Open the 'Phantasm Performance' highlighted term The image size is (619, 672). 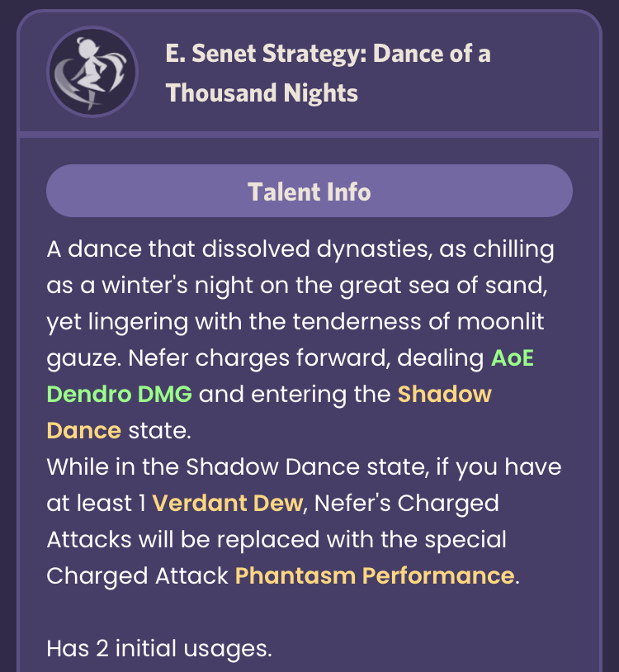click(x=375, y=575)
